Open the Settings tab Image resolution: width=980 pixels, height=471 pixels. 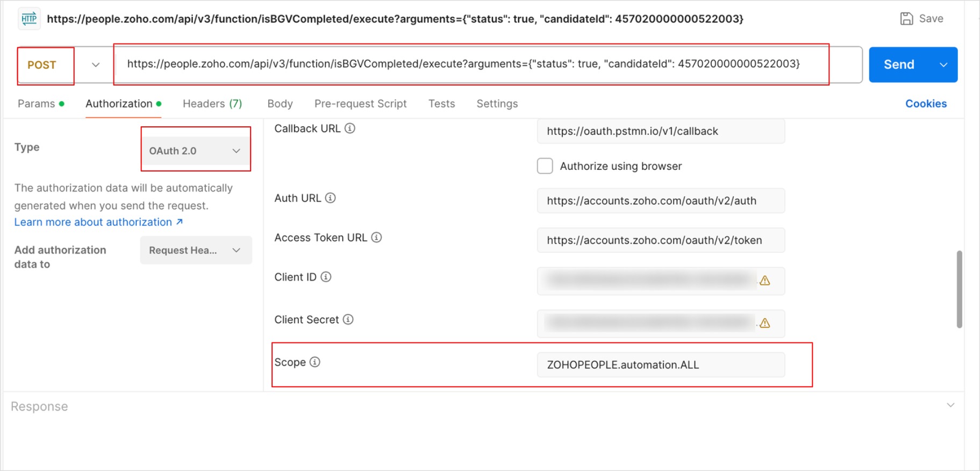pos(497,104)
